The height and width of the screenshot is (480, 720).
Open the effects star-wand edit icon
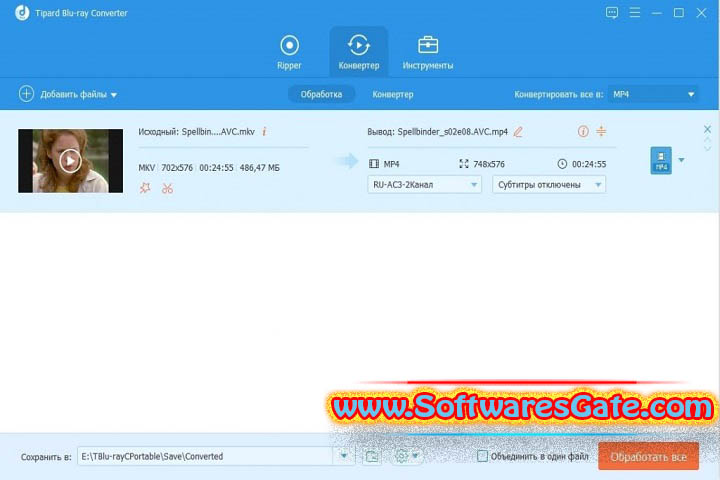coord(145,188)
